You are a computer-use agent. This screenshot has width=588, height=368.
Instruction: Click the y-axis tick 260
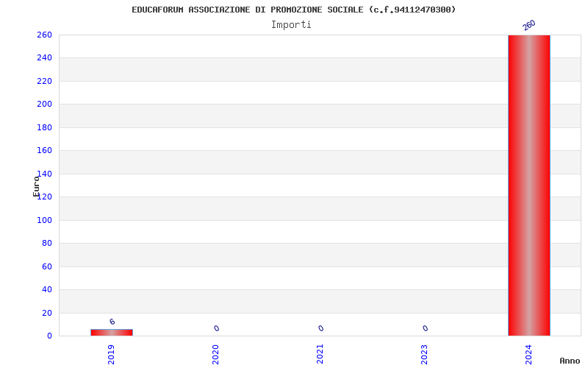[44, 35]
